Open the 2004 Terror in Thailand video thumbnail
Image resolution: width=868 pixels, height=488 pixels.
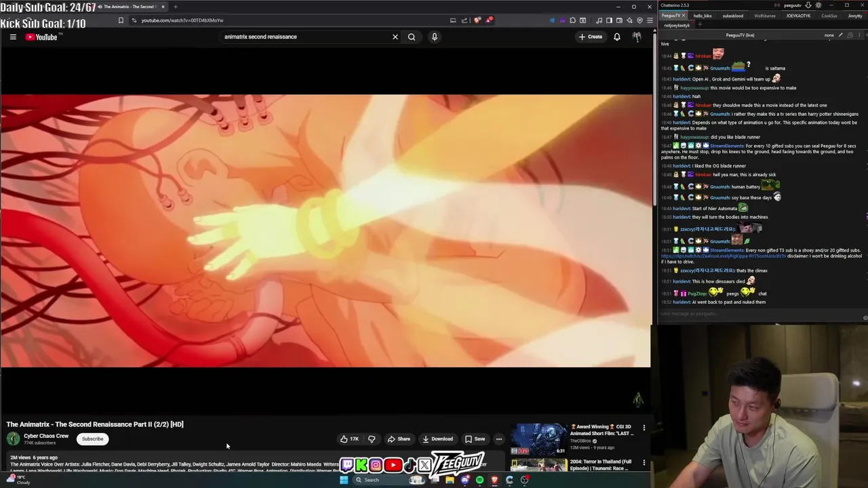click(538, 466)
